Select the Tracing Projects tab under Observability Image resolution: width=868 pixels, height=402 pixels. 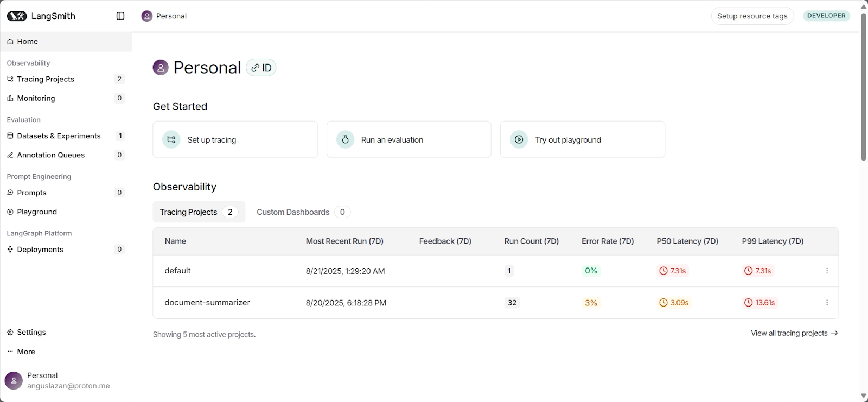[199, 212]
